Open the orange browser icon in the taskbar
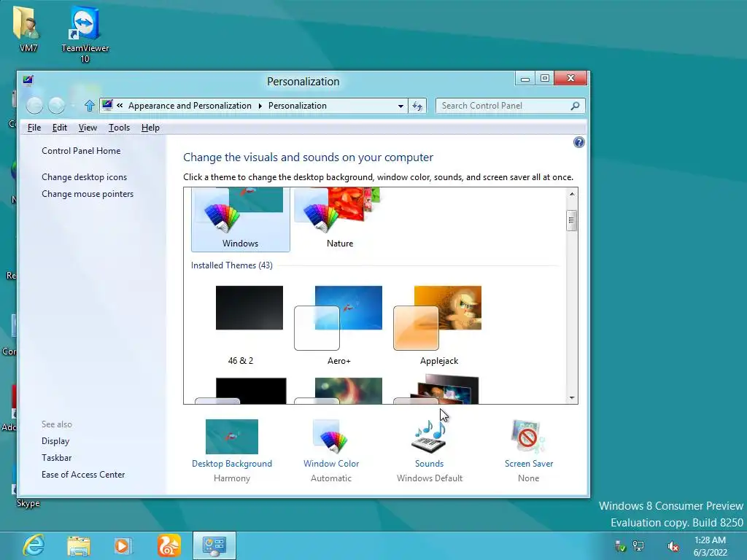The height and width of the screenshot is (560, 747). click(x=169, y=545)
